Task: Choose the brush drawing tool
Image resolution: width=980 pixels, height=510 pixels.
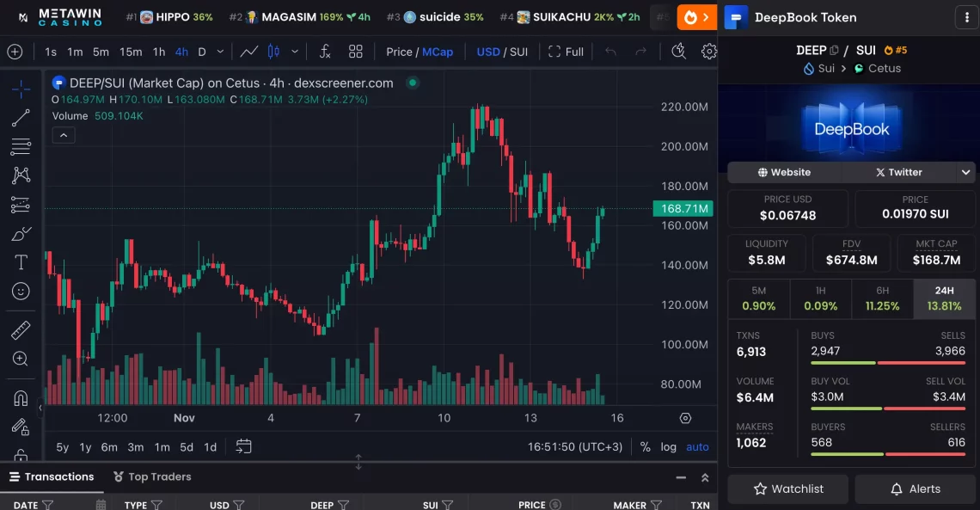Action: (21, 234)
